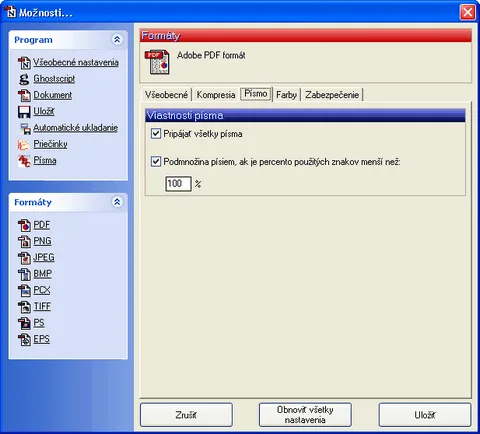Click the large Adobe PDF icon in header
This screenshot has width=480, height=434.
point(157,62)
